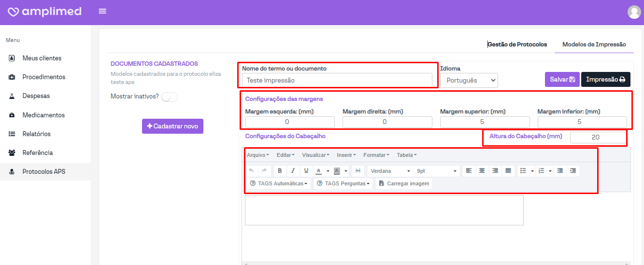
Task: Toggle bold formatting in the editor toolbar
Action: click(x=280, y=171)
